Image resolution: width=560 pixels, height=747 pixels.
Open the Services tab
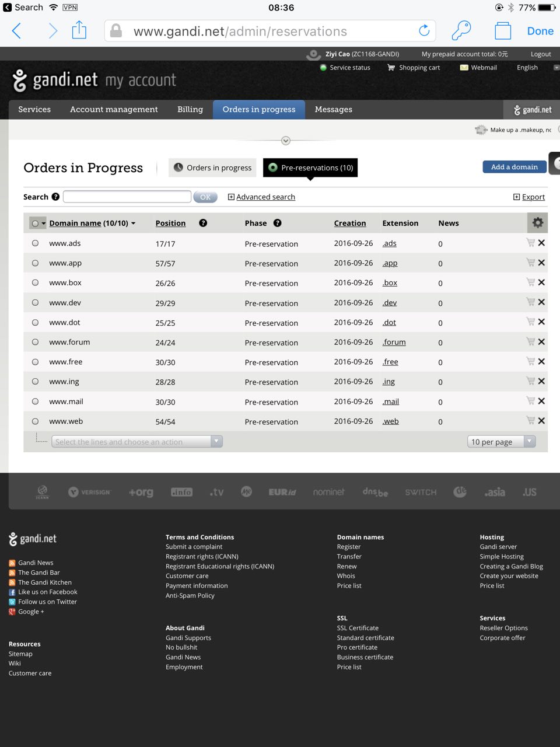[34, 109]
